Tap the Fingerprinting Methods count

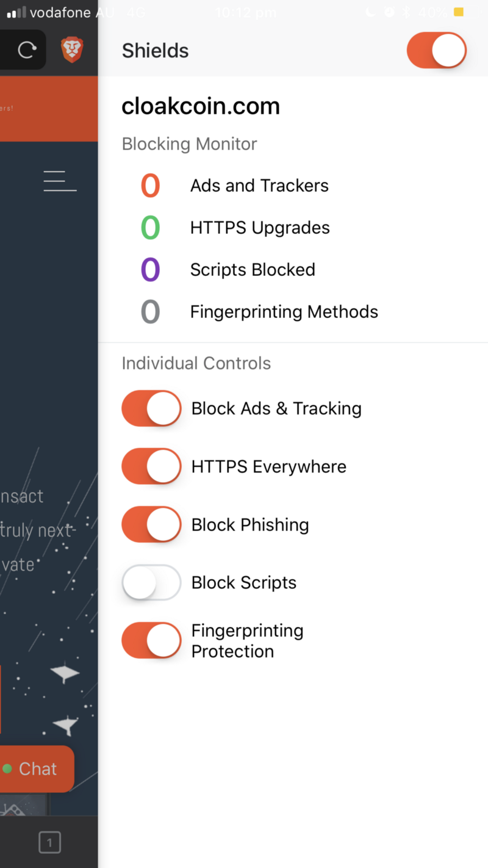pos(150,312)
